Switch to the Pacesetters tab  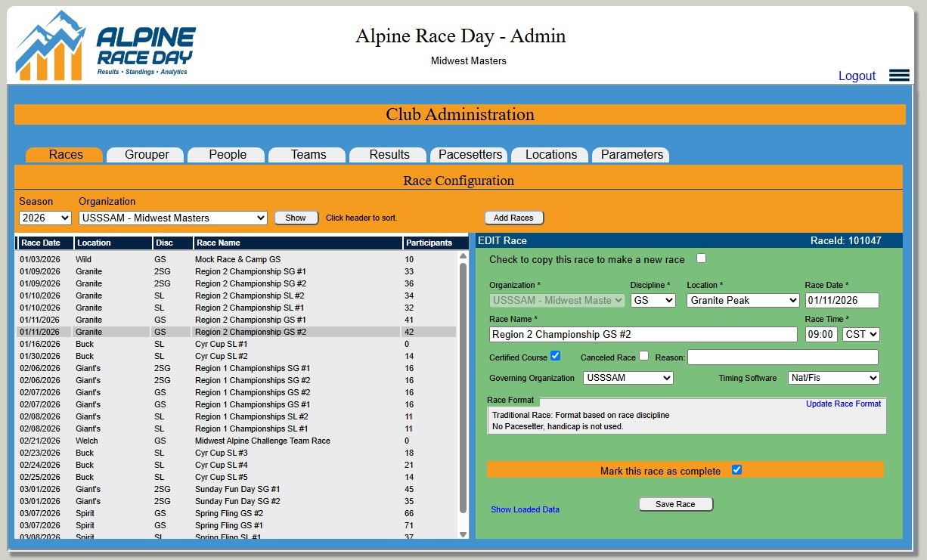tap(470, 154)
